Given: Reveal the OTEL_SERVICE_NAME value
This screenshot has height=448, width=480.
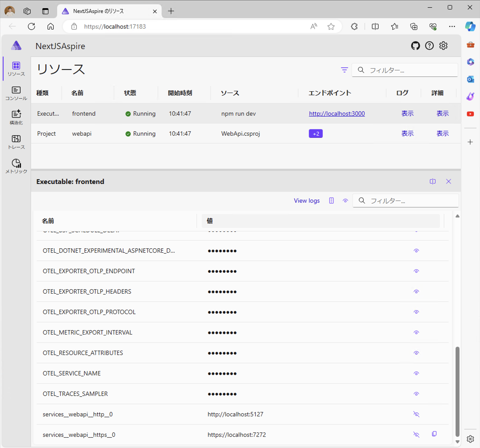Looking at the screenshot, I should (x=416, y=373).
